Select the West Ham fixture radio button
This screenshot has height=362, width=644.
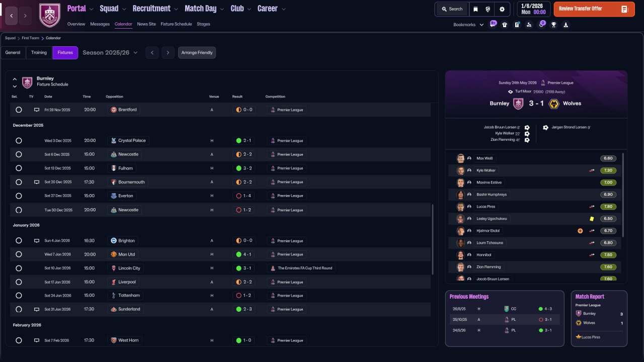[19, 340]
